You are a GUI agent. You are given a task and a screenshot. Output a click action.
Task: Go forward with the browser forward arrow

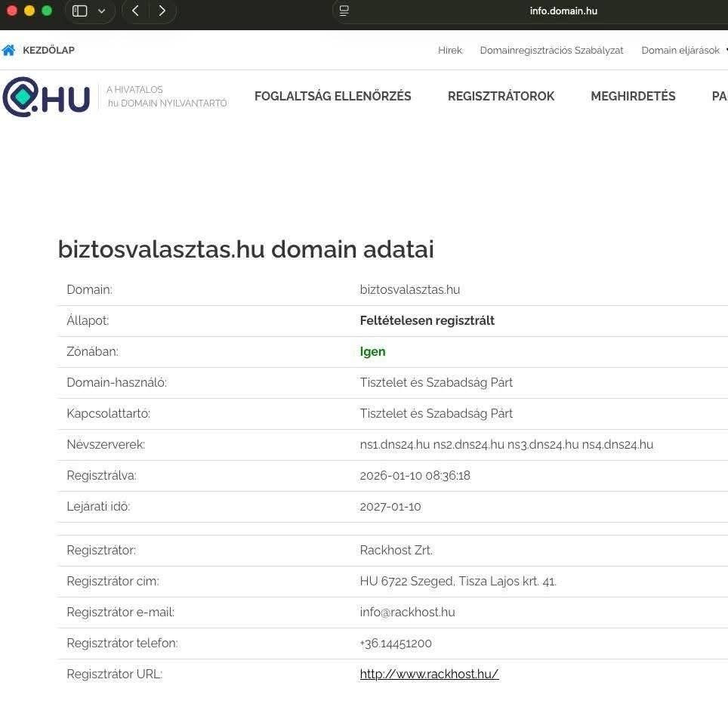(x=162, y=11)
